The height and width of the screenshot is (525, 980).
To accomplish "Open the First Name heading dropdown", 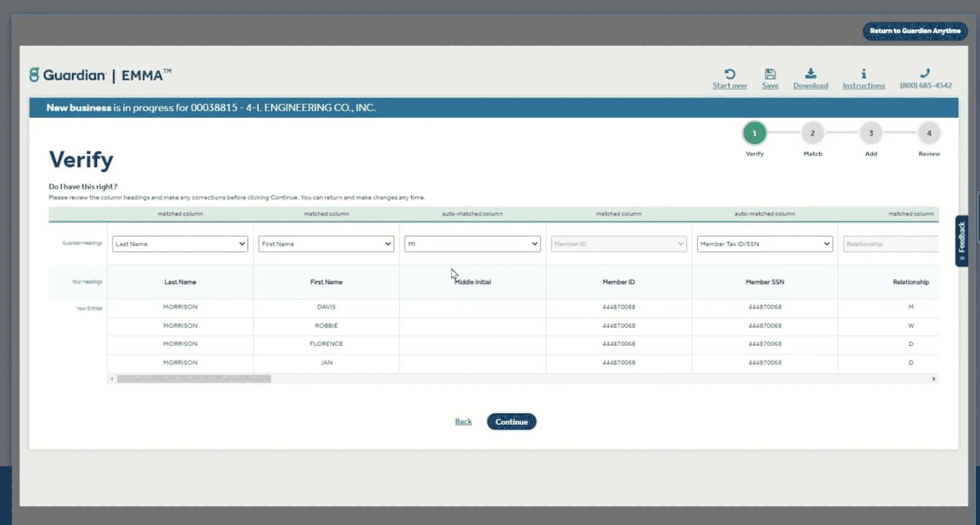I will pyautogui.click(x=326, y=244).
